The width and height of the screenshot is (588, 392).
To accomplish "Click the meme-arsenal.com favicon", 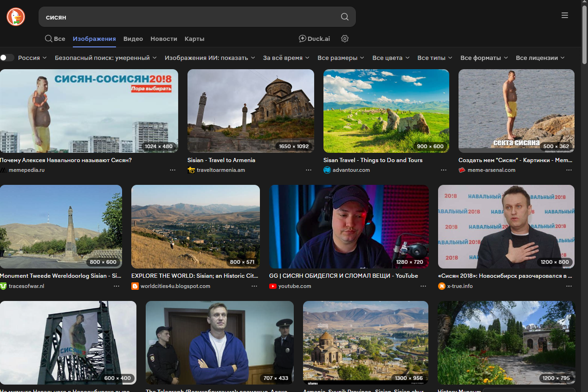I will (x=462, y=170).
